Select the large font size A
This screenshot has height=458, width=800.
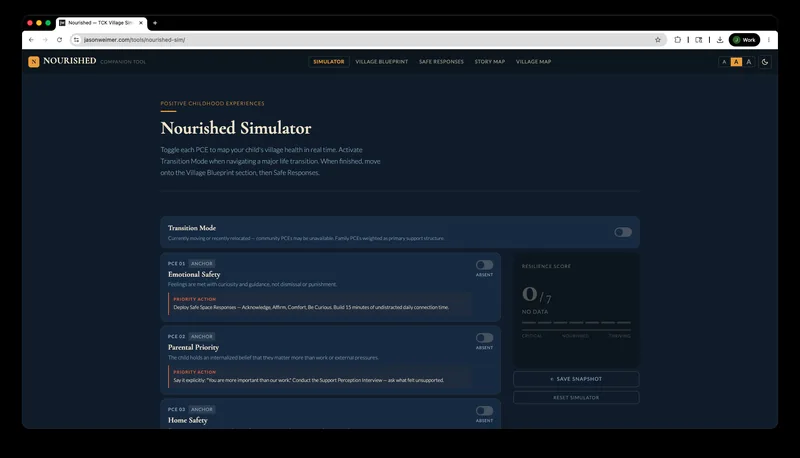point(748,62)
